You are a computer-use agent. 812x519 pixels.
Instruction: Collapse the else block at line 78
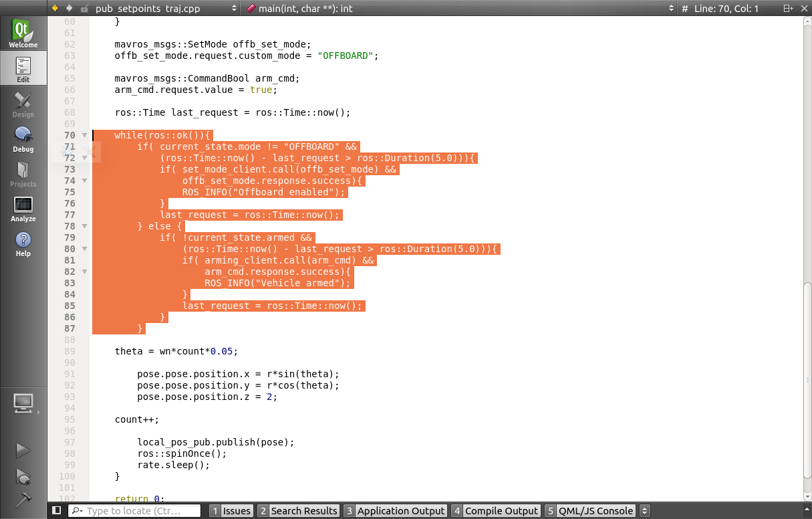(84, 226)
